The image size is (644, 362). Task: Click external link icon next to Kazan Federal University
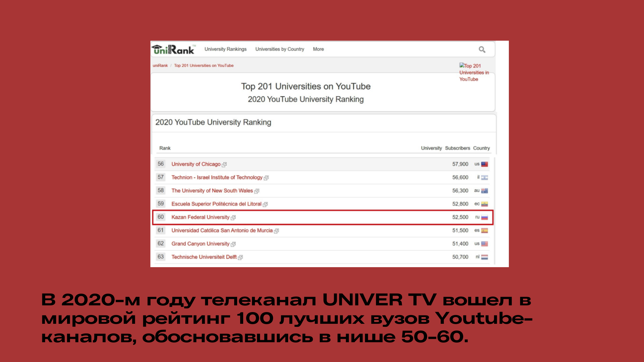(233, 218)
